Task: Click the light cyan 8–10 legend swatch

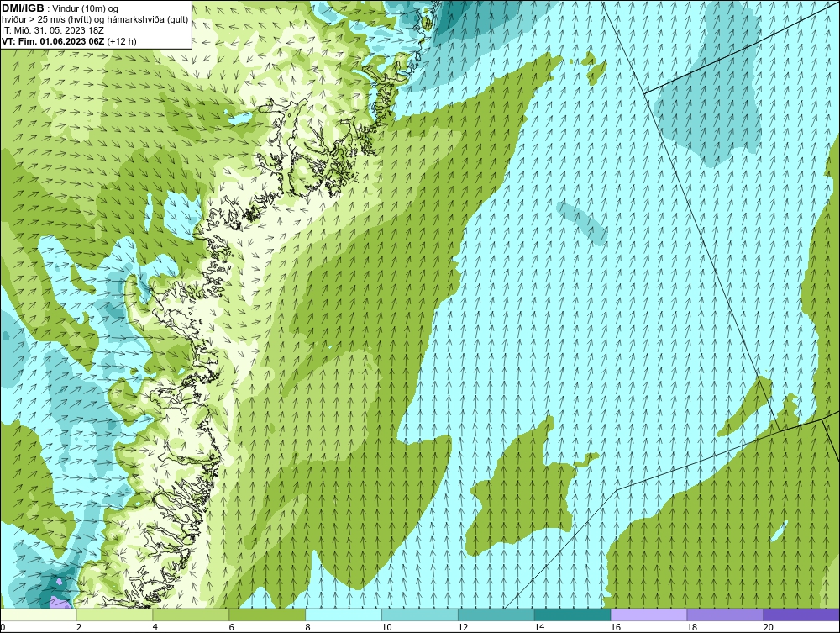Action: (x=344, y=615)
